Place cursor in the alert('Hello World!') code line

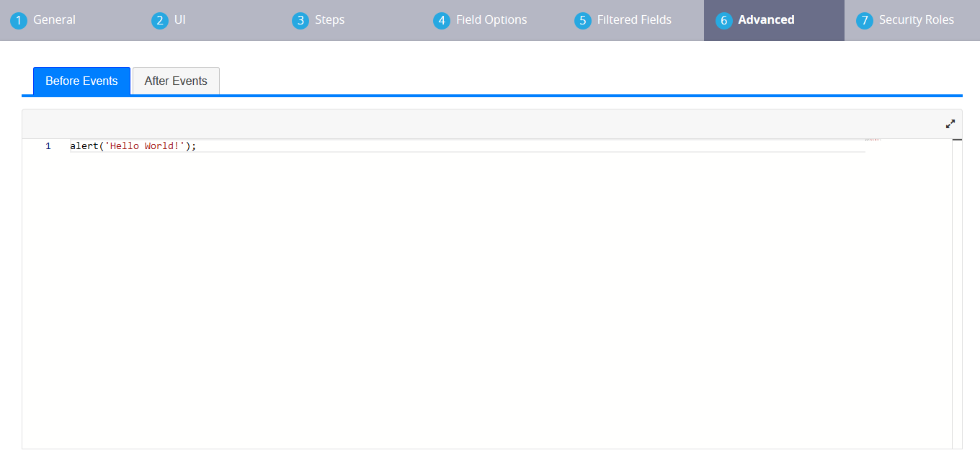point(133,146)
